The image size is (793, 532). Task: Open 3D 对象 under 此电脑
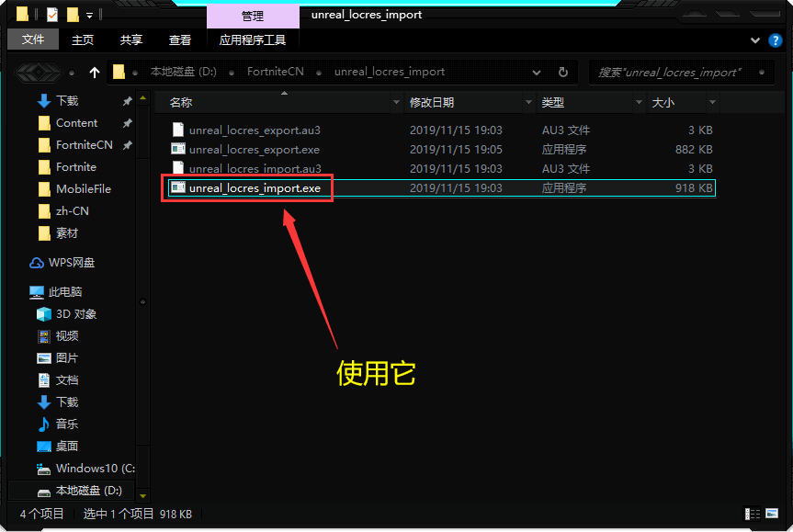tap(76, 314)
